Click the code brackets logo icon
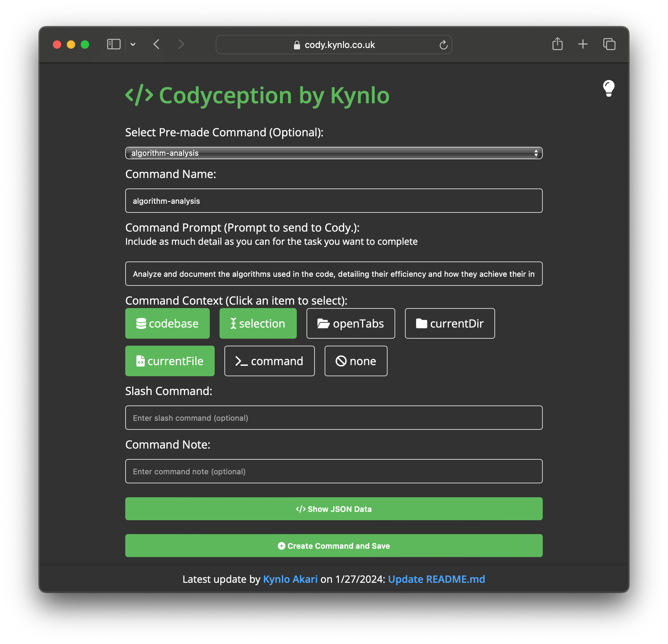 coord(139,95)
